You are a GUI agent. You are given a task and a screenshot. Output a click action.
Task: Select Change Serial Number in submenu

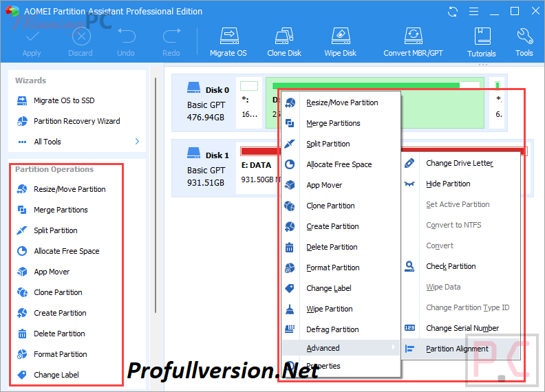point(462,329)
